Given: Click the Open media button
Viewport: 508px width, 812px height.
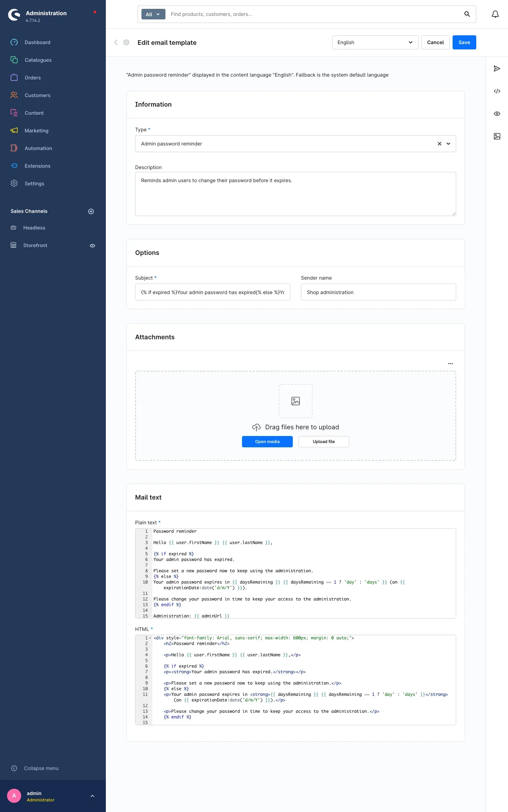Looking at the screenshot, I should pyautogui.click(x=267, y=442).
